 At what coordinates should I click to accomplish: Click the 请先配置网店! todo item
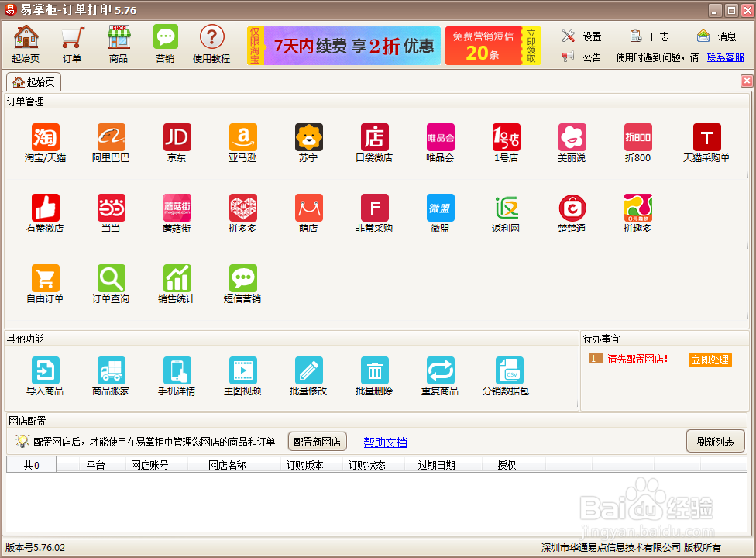click(637, 359)
